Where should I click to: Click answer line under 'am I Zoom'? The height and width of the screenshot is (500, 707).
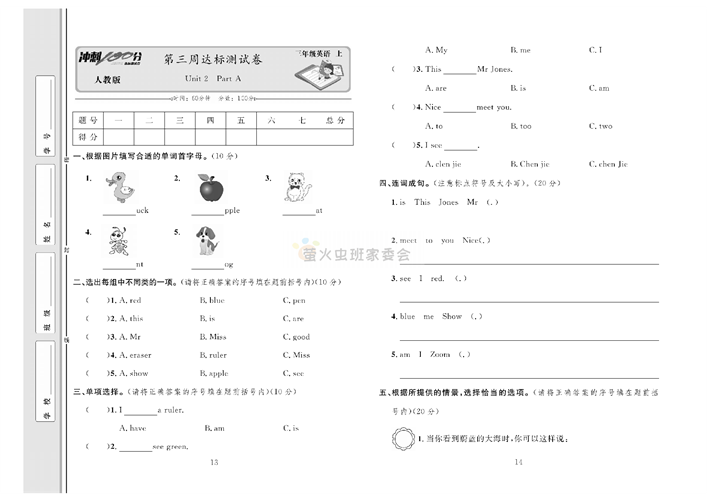[529, 377]
